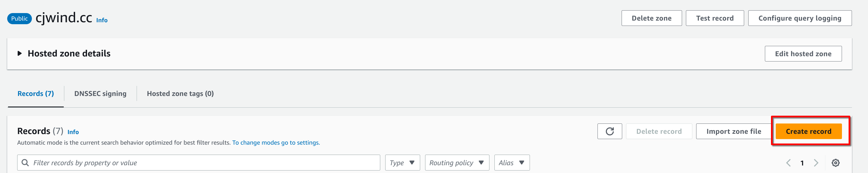Click the Create record button
This screenshot has width=868, height=173.
808,131
